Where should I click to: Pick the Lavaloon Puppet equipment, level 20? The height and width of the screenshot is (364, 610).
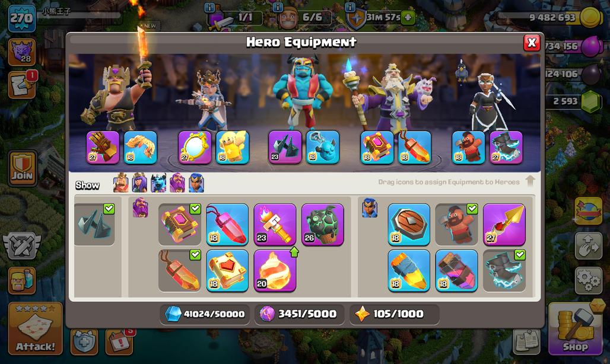click(x=275, y=271)
